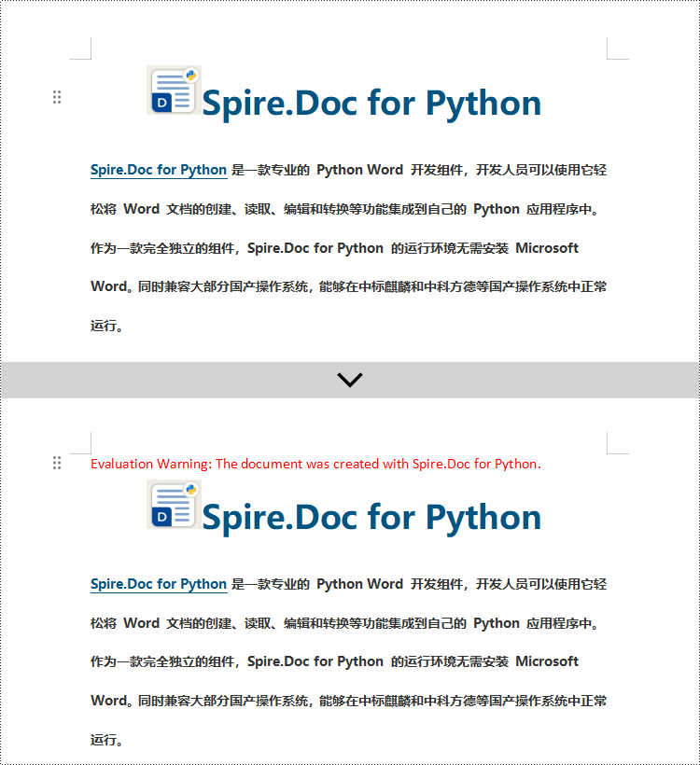Click text "Python Word" in bottom paragraph's first line
700x765 pixels.
click(x=359, y=584)
